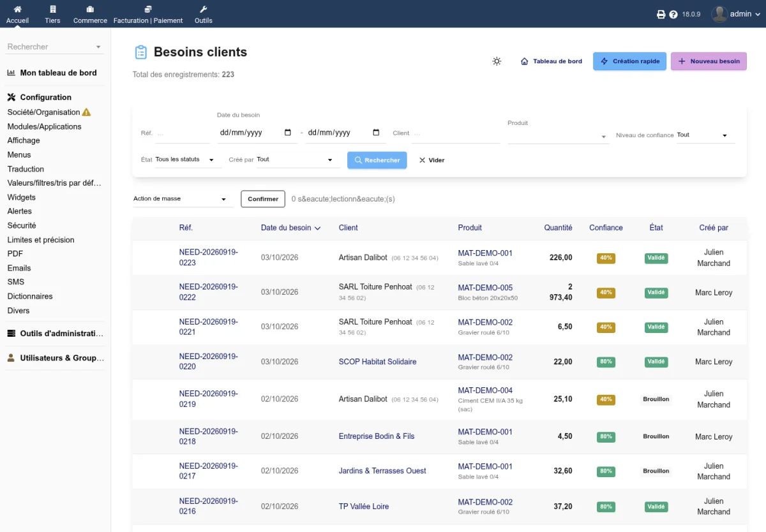Open the admin user menu
766x532 pixels.
point(736,14)
